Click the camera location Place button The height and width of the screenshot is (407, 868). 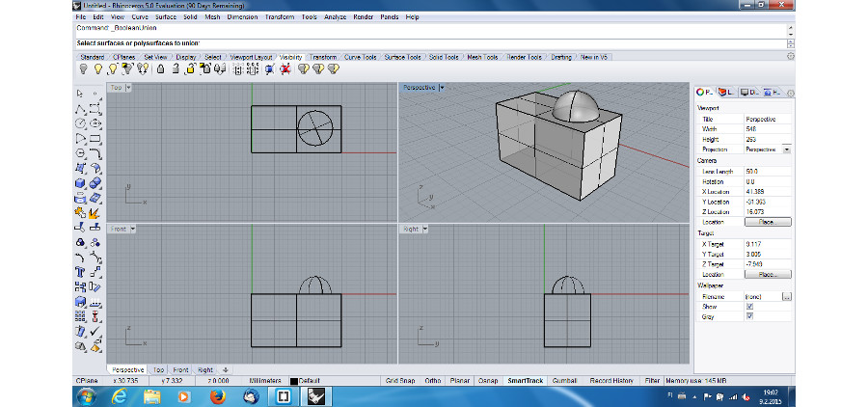(x=767, y=222)
